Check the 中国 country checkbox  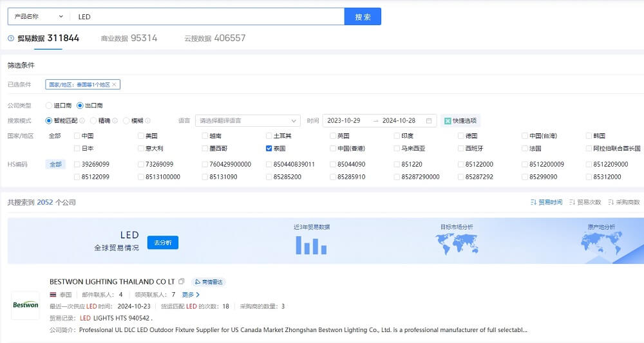click(77, 136)
